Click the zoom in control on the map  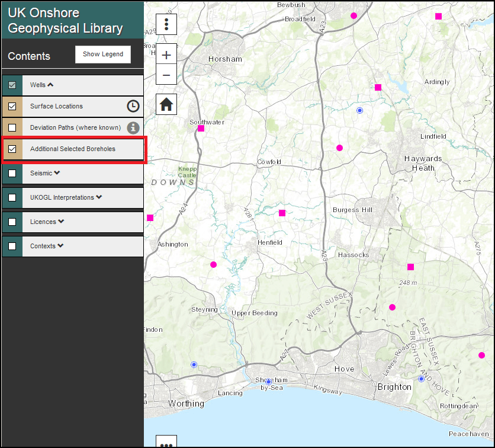[166, 54]
